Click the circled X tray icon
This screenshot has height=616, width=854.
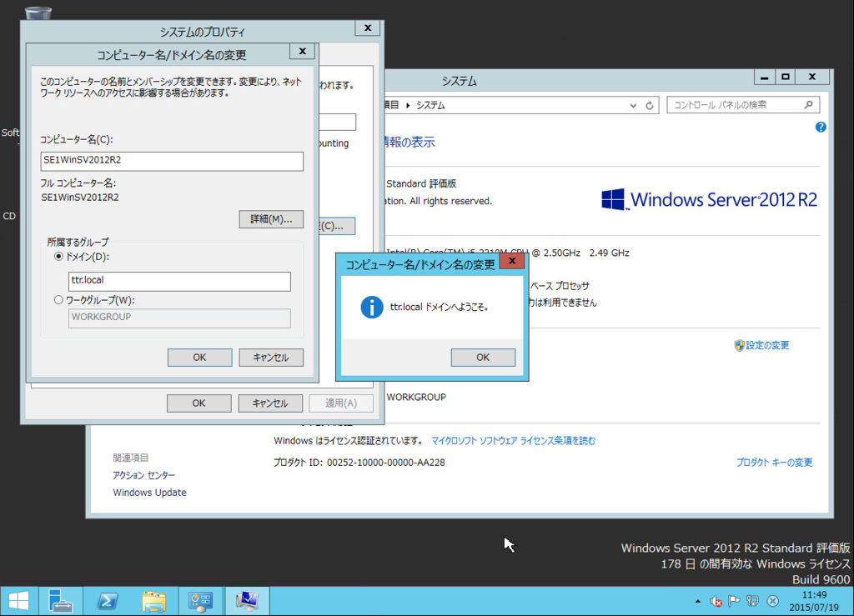[x=772, y=601]
